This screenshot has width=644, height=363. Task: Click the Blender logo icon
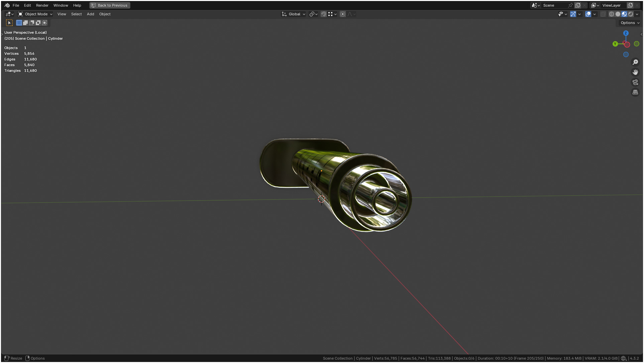click(x=7, y=5)
